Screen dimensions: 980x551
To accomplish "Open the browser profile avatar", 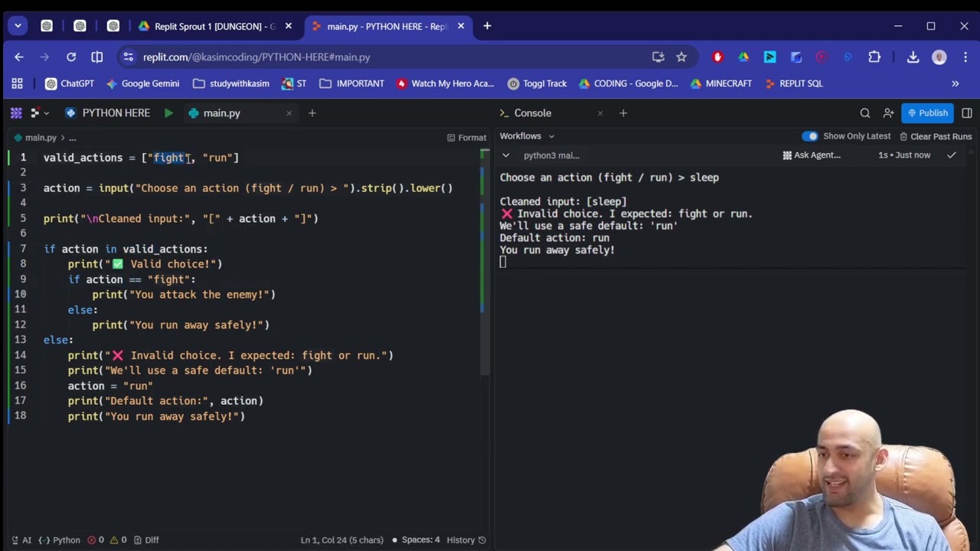I will [x=939, y=57].
